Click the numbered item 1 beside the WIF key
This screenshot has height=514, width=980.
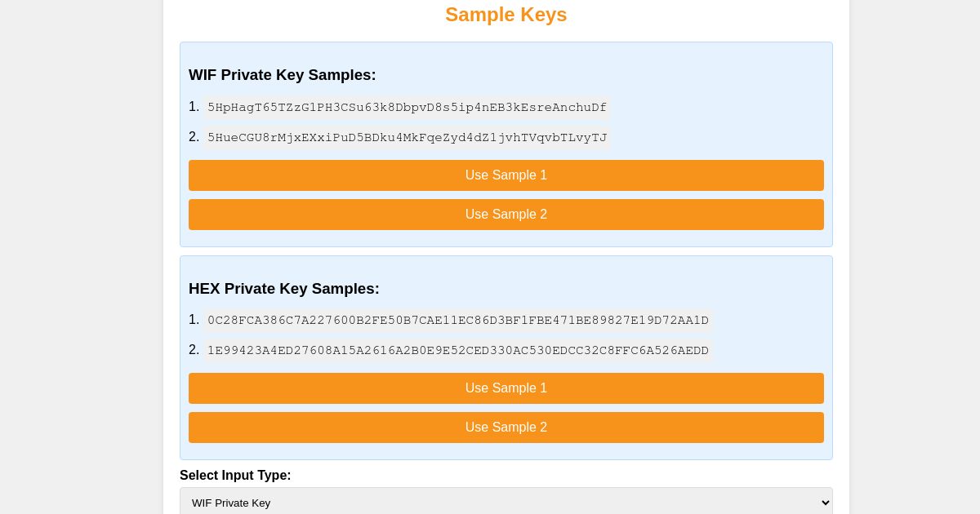[194, 107]
